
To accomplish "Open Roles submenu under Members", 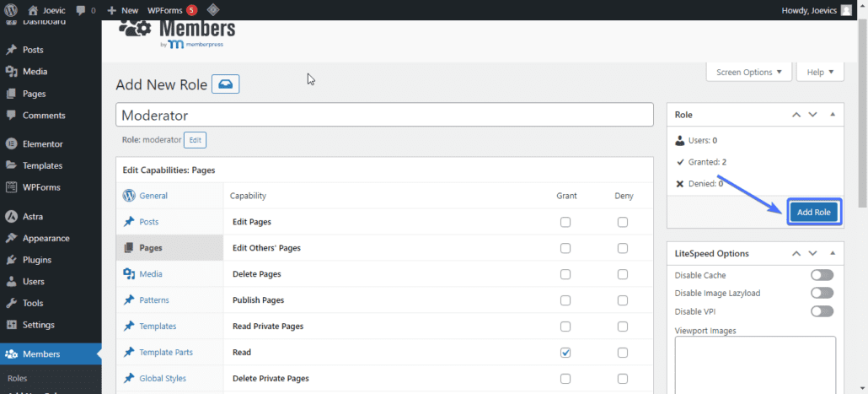I will click(18, 379).
